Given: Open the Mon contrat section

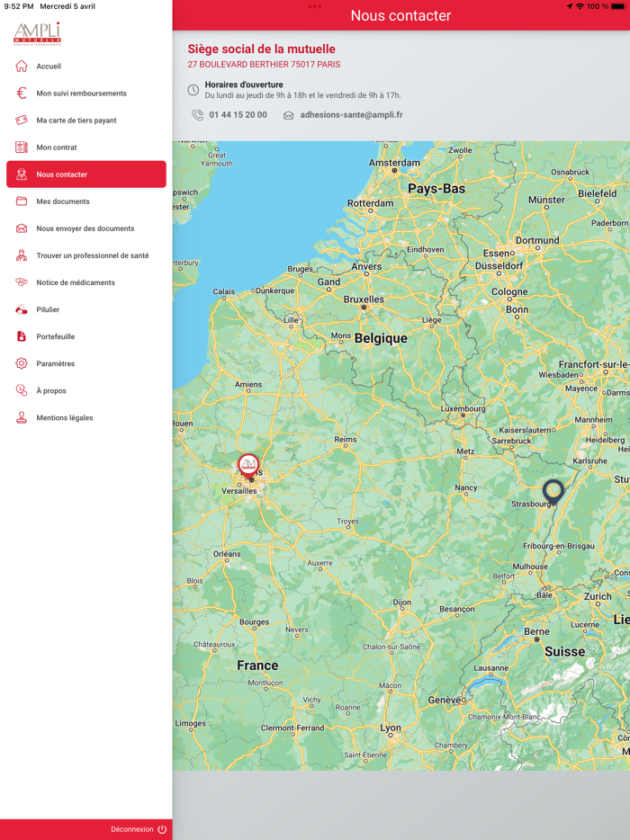Looking at the screenshot, I should click(86, 147).
